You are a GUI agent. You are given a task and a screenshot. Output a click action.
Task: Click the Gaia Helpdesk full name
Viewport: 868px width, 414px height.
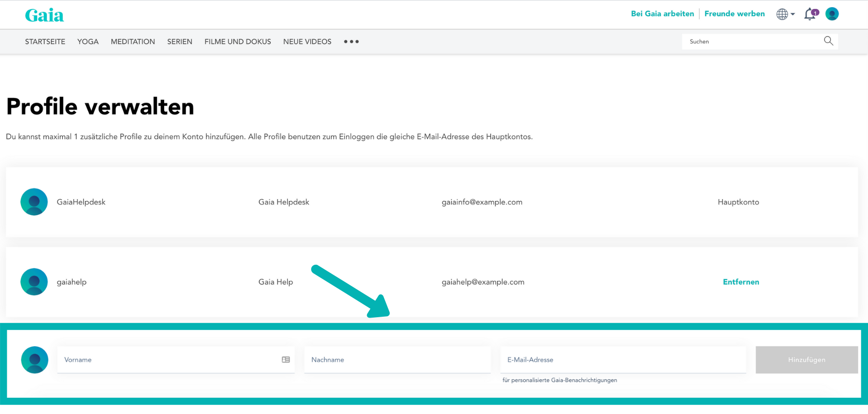pyautogui.click(x=284, y=202)
